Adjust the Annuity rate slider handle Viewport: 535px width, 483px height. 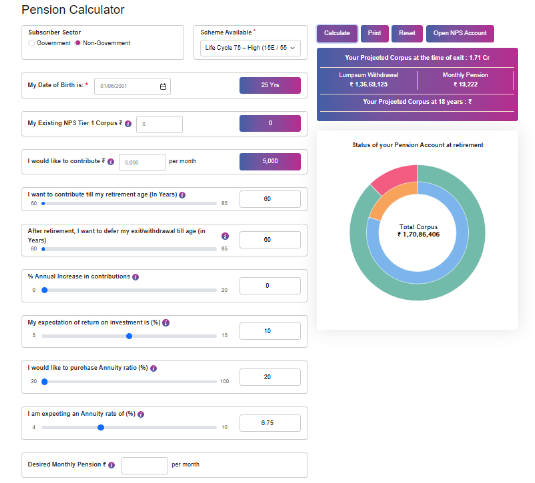coord(101,427)
